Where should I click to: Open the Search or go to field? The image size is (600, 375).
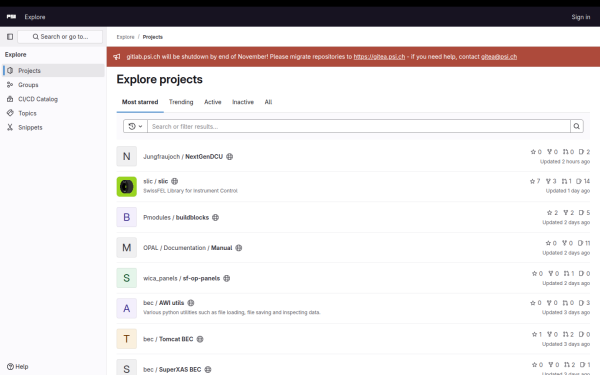pos(60,37)
